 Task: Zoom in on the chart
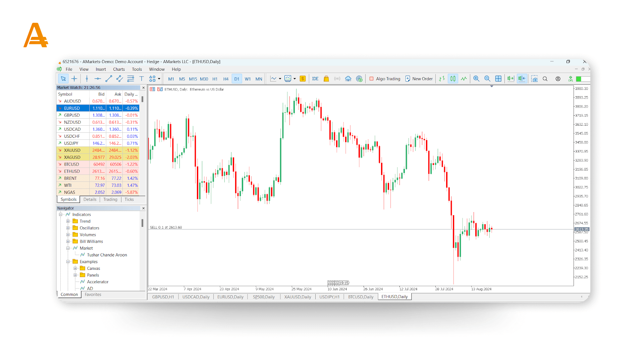click(476, 79)
